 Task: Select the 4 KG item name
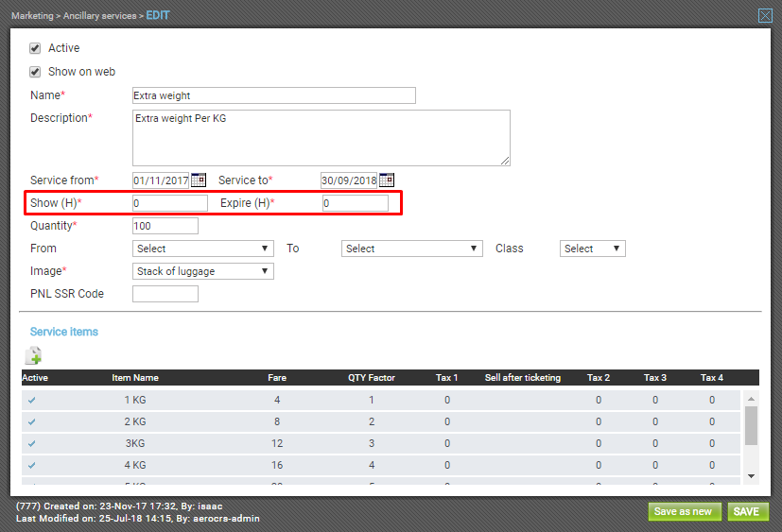pyautogui.click(x=135, y=465)
